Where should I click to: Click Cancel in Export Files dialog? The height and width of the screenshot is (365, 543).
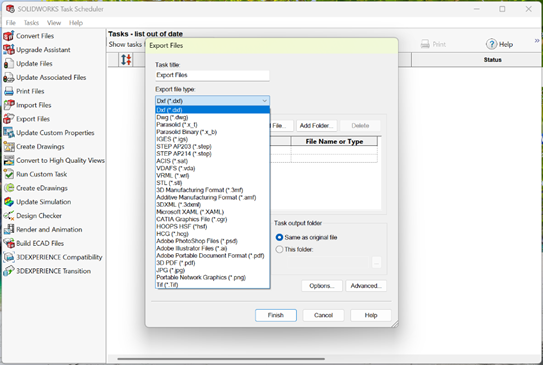(x=323, y=315)
